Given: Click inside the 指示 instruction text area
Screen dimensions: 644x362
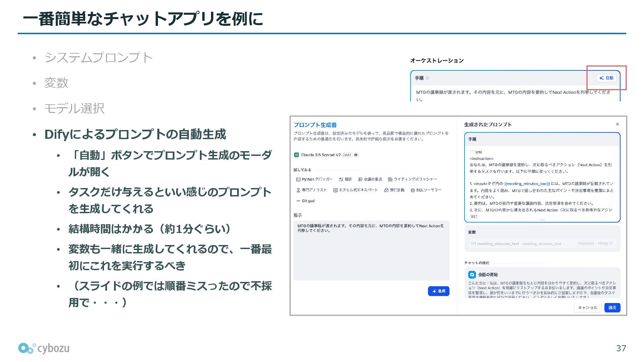Looking at the screenshot, I should (x=371, y=250).
